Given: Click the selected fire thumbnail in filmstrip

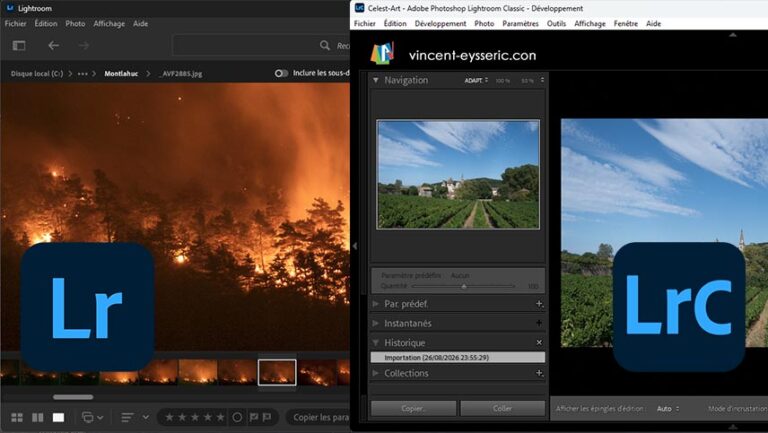Looking at the screenshot, I should (x=277, y=372).
